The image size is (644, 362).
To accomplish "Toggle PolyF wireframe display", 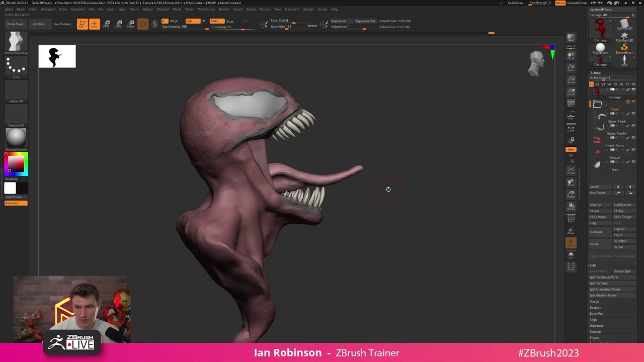I will tap(571, 219).
